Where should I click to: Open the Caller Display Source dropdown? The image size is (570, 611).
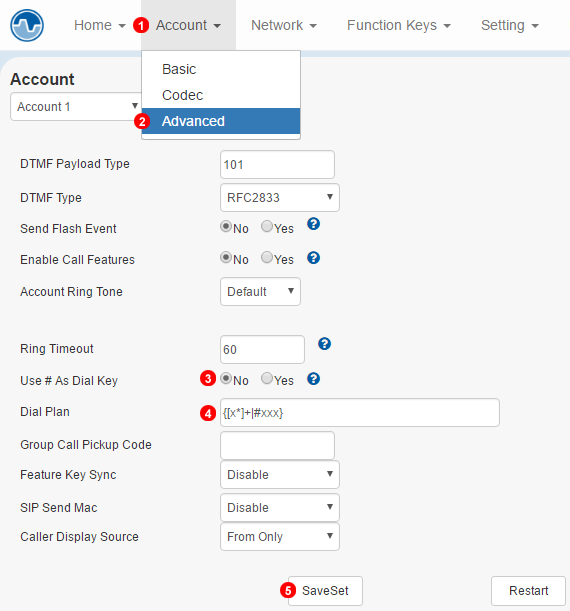click(280, 537)
